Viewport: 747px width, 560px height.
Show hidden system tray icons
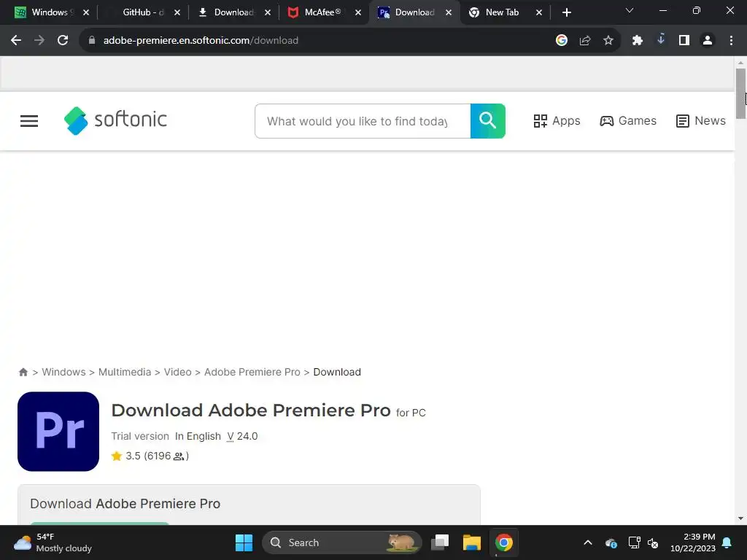coord(588,542)
